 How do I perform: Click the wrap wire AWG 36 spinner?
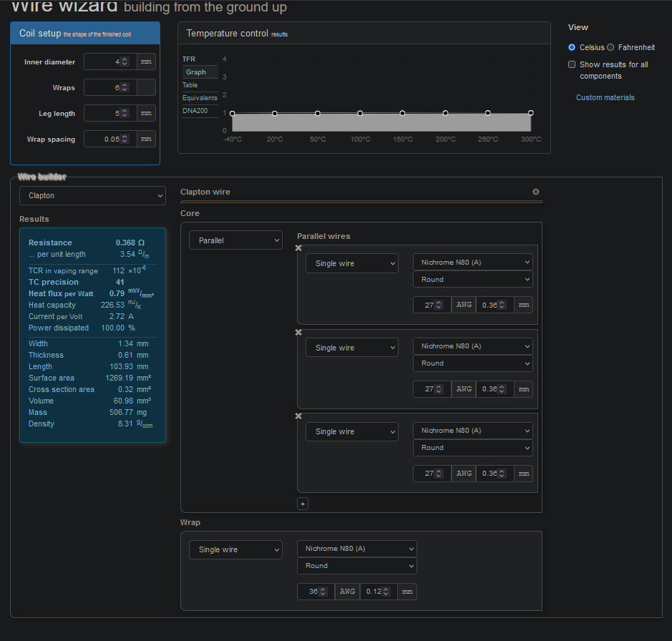click(x=323, y=592)
